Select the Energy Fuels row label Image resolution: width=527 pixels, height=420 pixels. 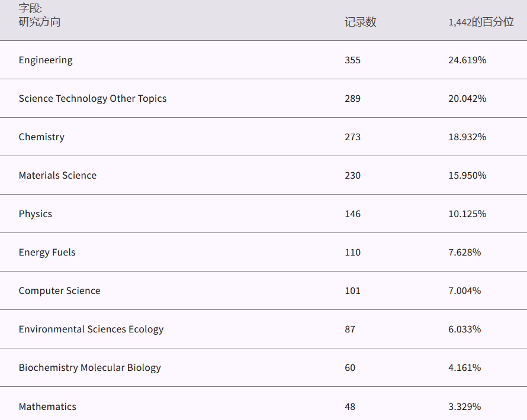pyautogui.click(x=47, y=253)
